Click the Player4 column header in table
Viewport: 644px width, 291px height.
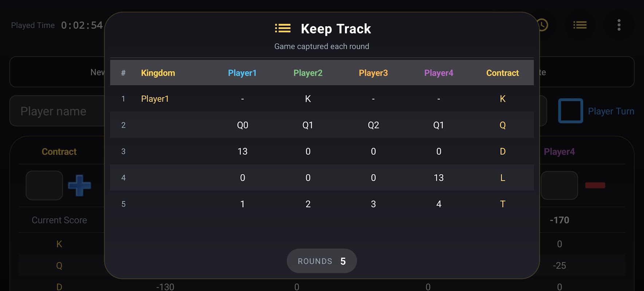click(439, 73)
